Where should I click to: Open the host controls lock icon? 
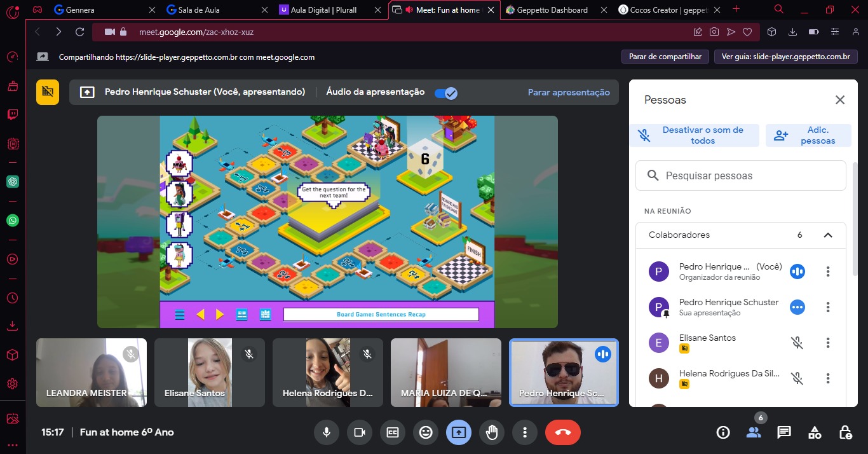point(845,432)
